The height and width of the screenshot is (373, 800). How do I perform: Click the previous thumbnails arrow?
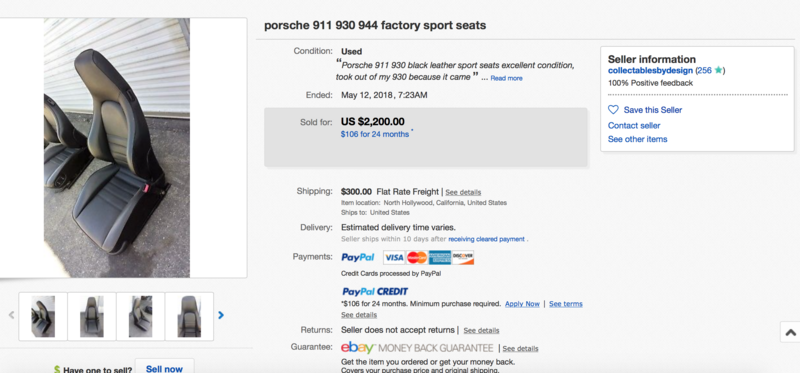click(x=11, y=315)
